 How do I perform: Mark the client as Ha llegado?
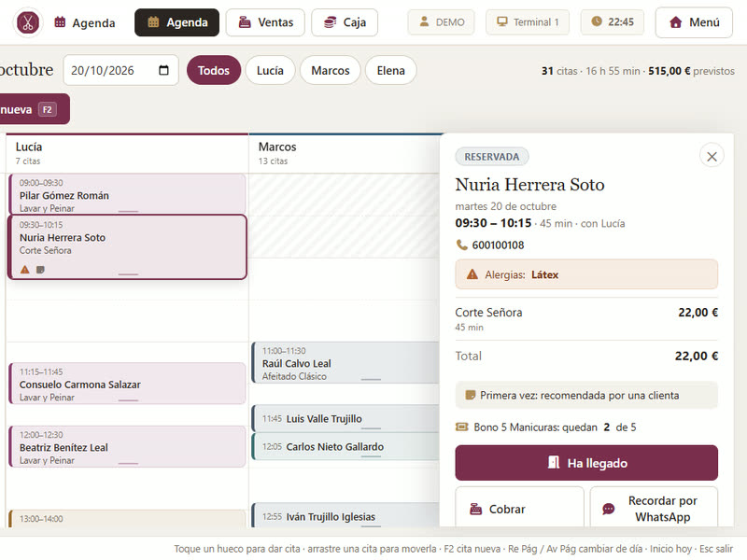[x=586, y=463]
